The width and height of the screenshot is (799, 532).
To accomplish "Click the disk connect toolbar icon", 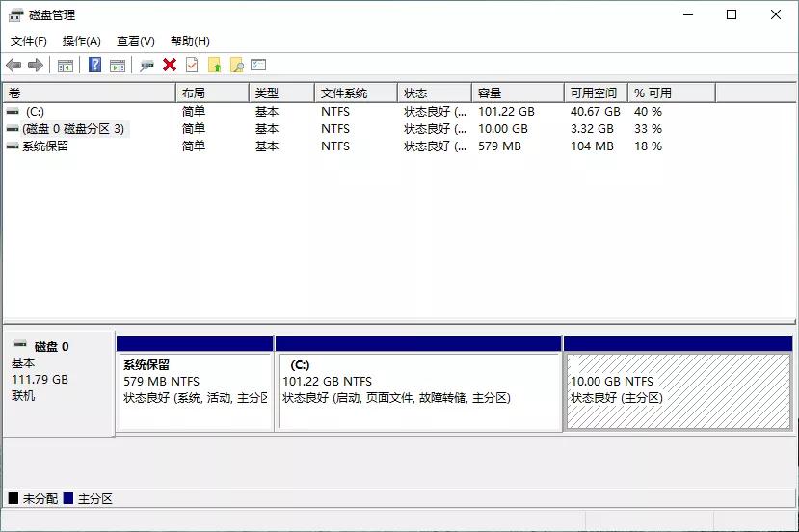I will 146,65.
